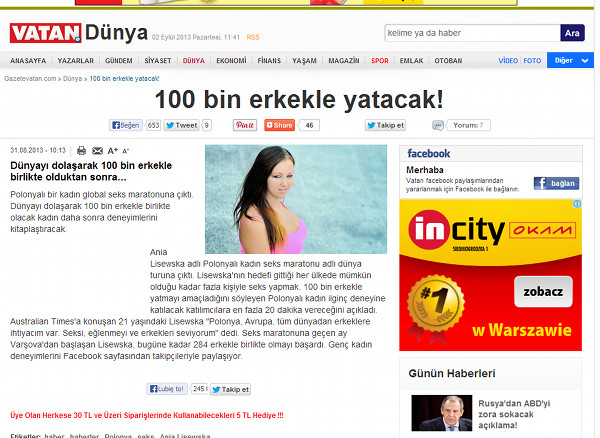Viewport: 600px width, 438px height.
Task: Click the Facebook bağlan button
Action: click(556, 183)
